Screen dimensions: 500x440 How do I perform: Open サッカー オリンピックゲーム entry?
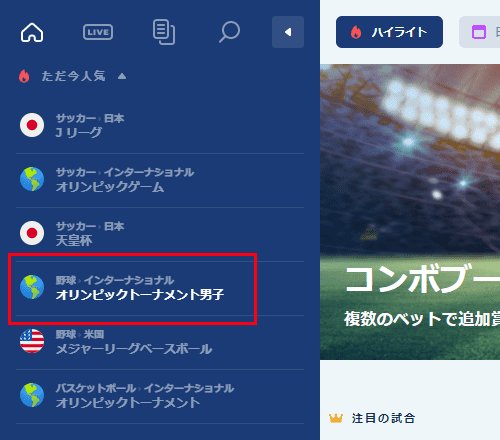160,180
